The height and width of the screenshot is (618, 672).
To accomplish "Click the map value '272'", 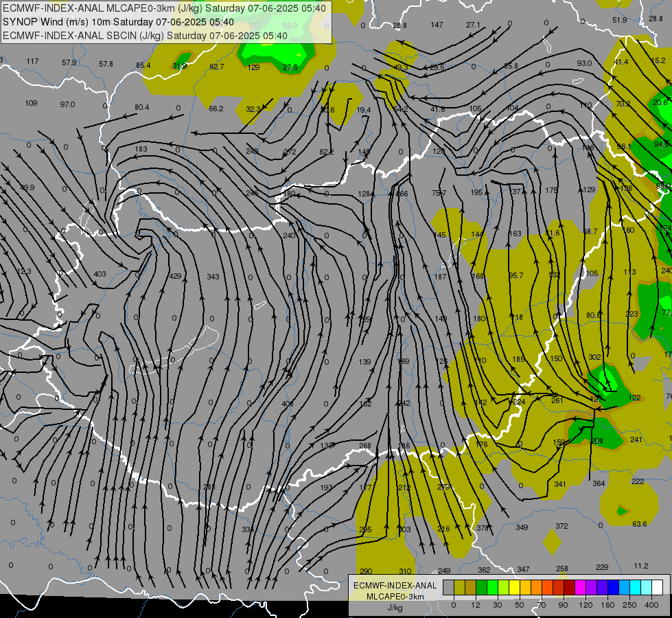I will click(290, 152).
